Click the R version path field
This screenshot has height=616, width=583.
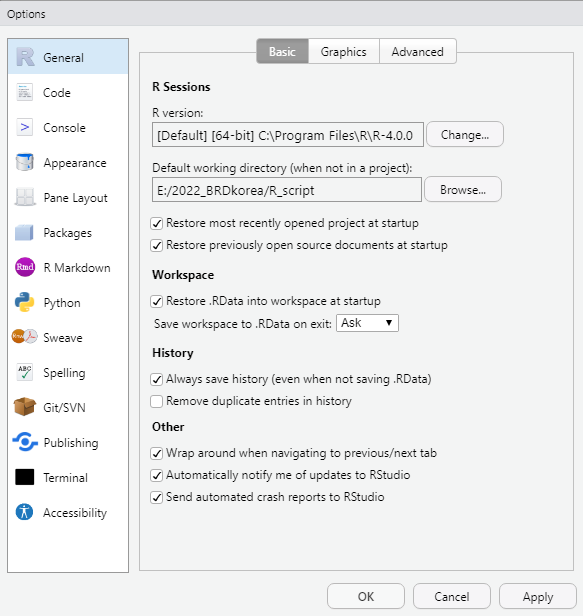[x=288, y=135]
